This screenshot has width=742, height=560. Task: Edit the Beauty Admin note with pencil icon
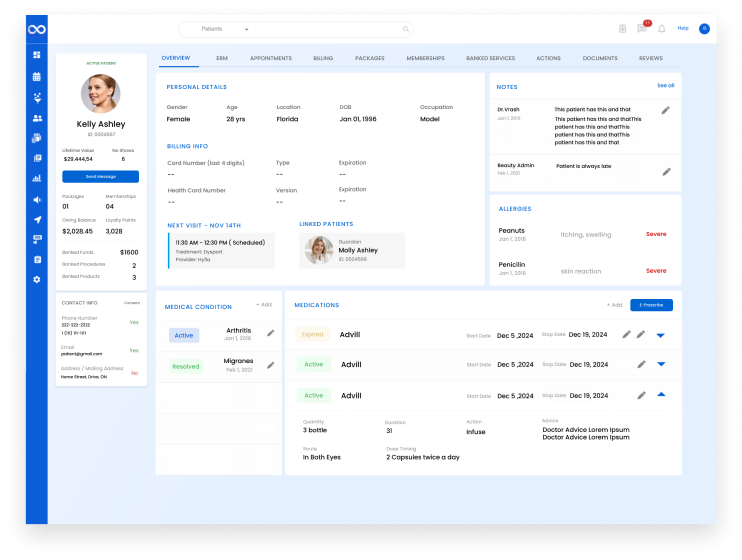pos(666,172)
